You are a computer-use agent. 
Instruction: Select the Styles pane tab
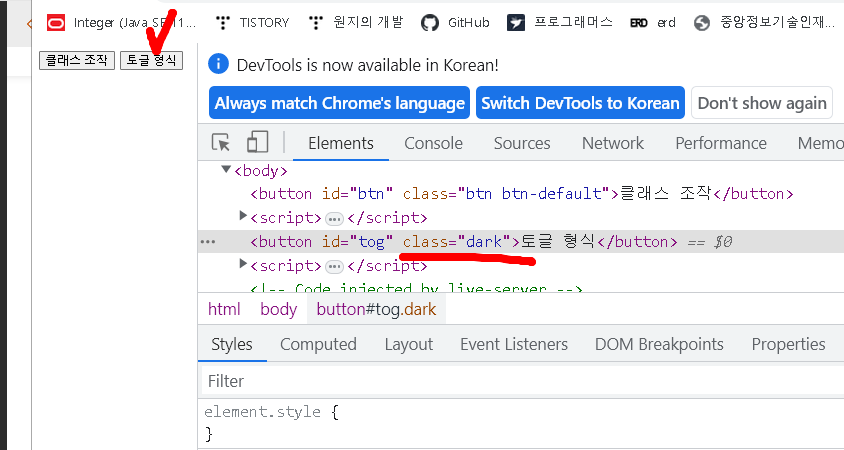point(232,344)
